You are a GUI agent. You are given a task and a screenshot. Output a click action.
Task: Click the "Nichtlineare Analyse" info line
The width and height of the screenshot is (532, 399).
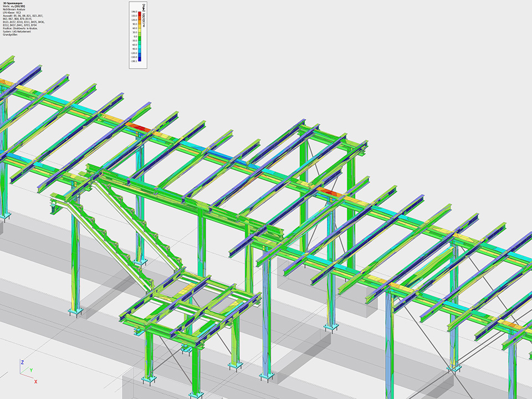(14, 11)
